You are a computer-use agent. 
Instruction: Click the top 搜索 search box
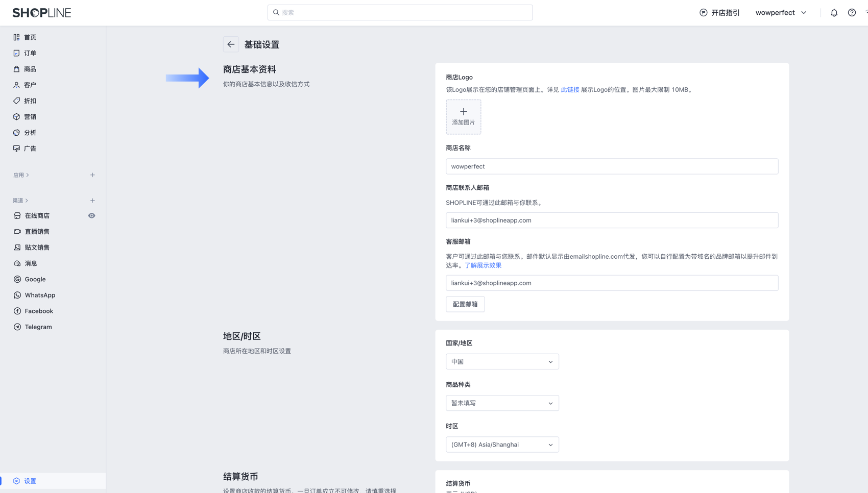(400, 13)
